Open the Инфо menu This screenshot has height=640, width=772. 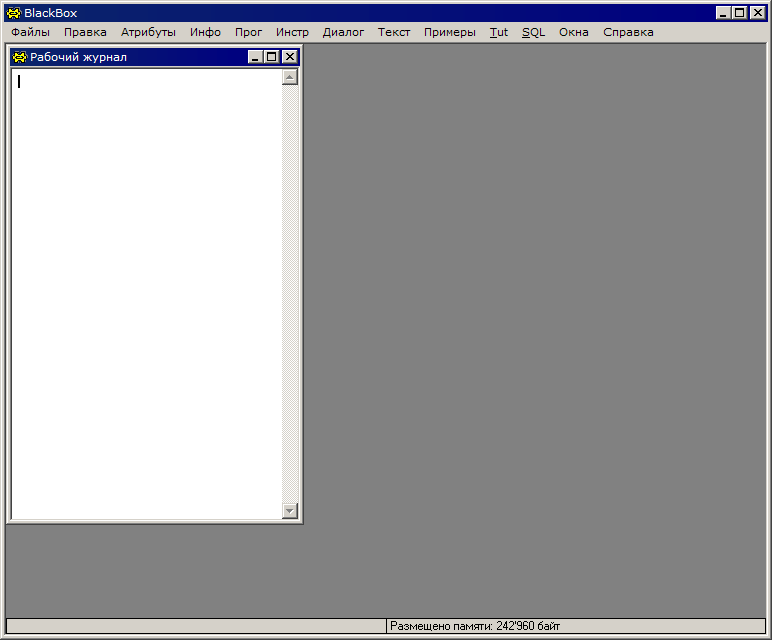[205, 32]
